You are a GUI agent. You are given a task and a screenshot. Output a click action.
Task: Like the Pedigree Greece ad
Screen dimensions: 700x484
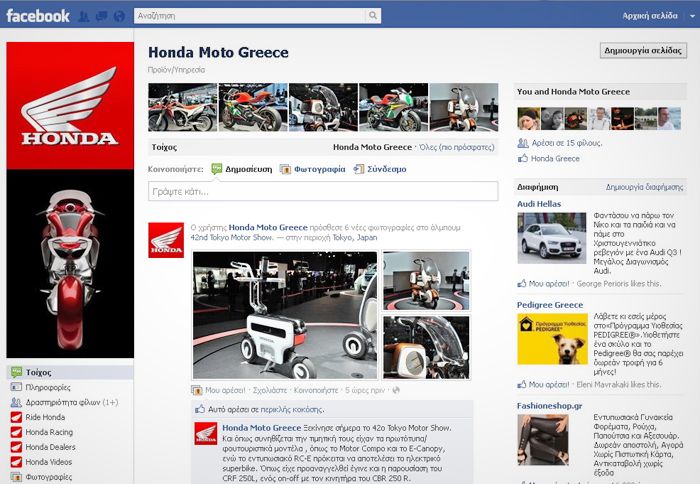tap(549, 384)
